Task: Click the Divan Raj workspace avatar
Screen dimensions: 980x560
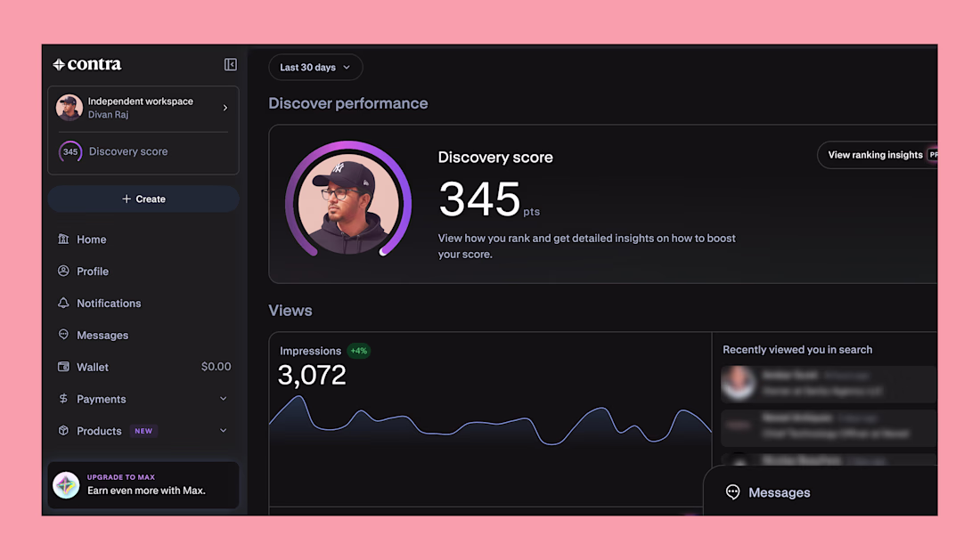Action: pyautogui.click(x=69, y=108)
